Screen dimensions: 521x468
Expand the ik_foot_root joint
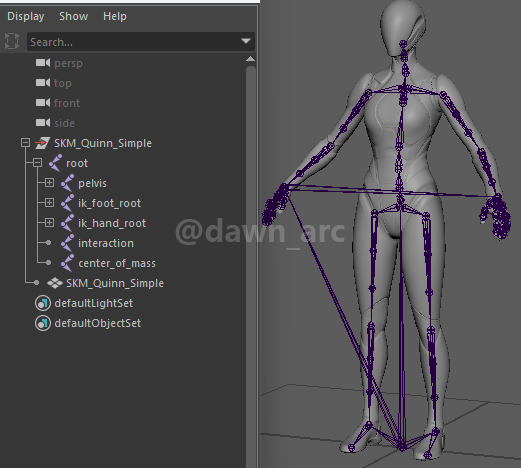[49, 203]
